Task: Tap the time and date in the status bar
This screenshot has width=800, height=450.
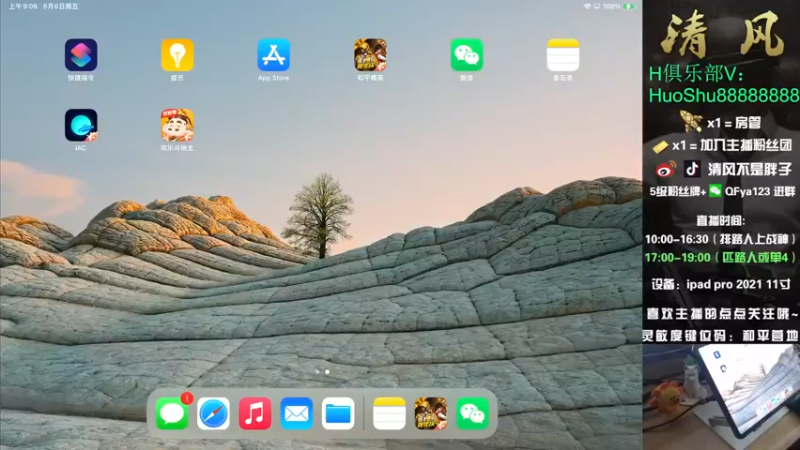Action: point(43,7)
